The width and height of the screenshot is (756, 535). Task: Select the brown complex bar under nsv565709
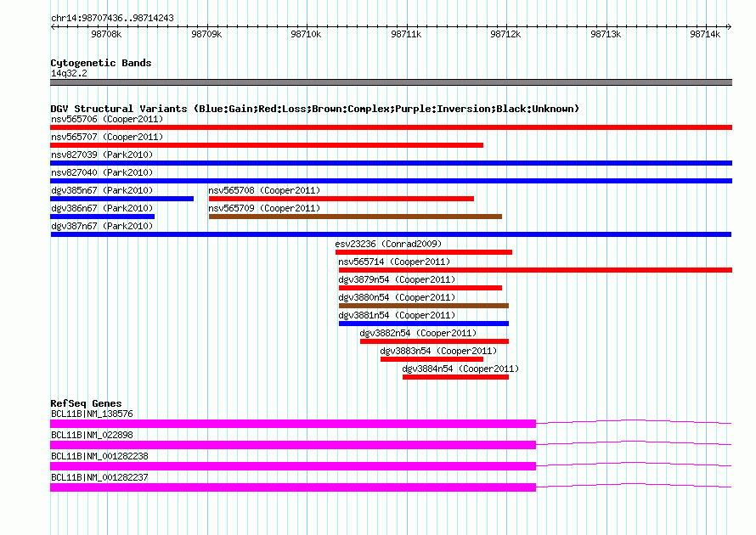point(355,217)
